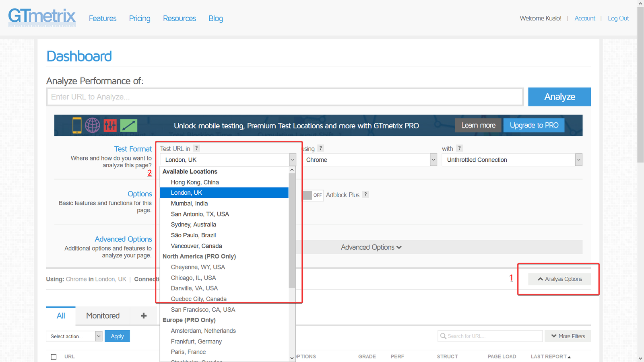Click the page scrollbar up arrow
The image size is (644, 362).
coord(640,3)
